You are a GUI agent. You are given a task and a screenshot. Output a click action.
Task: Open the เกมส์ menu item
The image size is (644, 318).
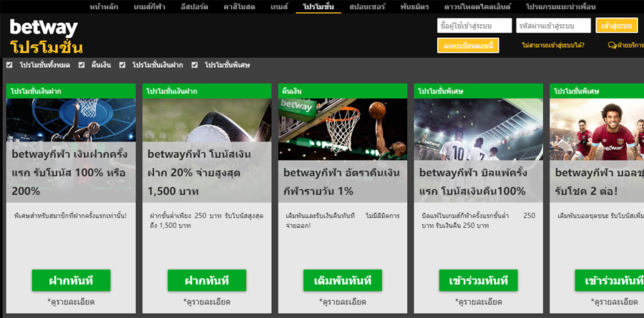(279, 6)
